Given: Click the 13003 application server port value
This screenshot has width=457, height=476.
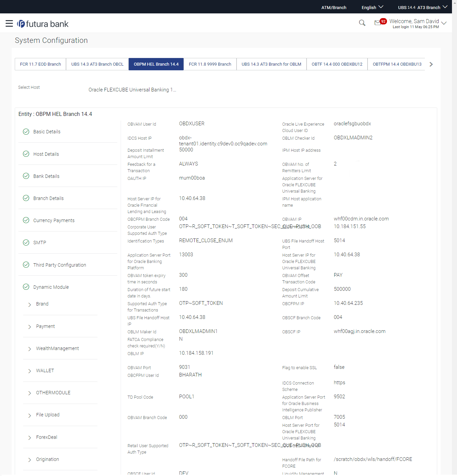Looking at the screenshot, I should point(186,255).
